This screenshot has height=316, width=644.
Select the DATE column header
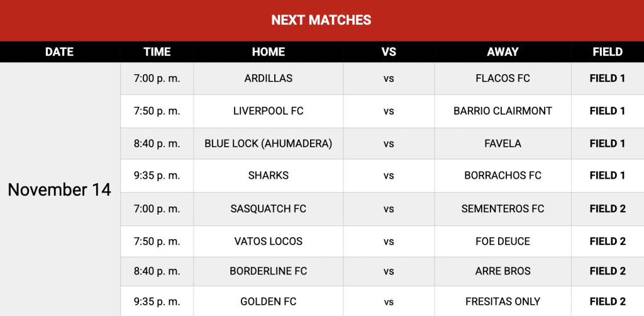pyautogui.click(x=60, y=52)
